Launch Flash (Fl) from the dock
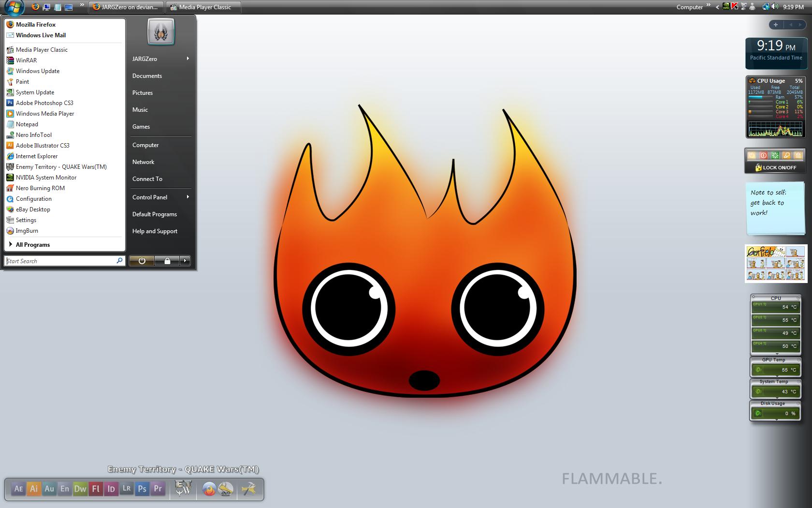812x508 pixels. [96, 489]
